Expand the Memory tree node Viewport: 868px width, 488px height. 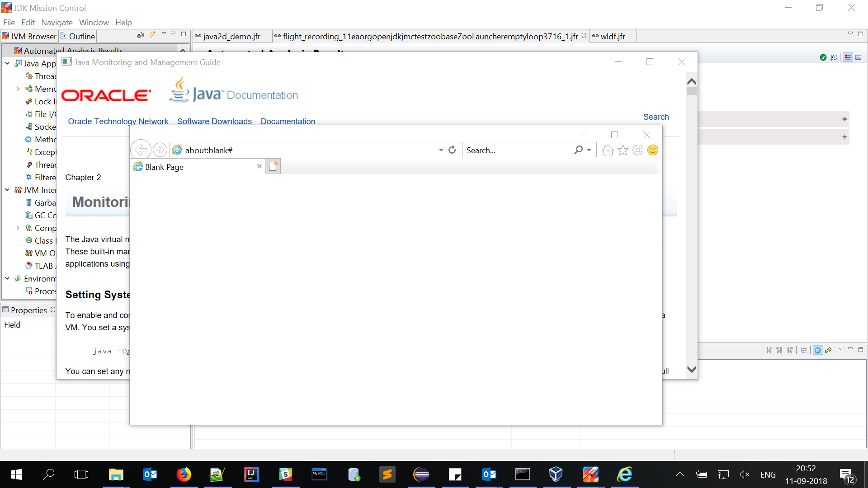point(18,89)
